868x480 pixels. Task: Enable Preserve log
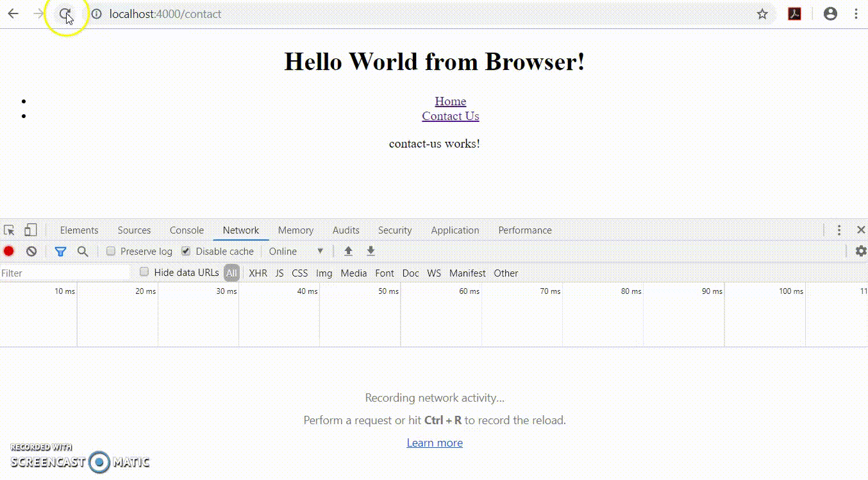[110, 251]
